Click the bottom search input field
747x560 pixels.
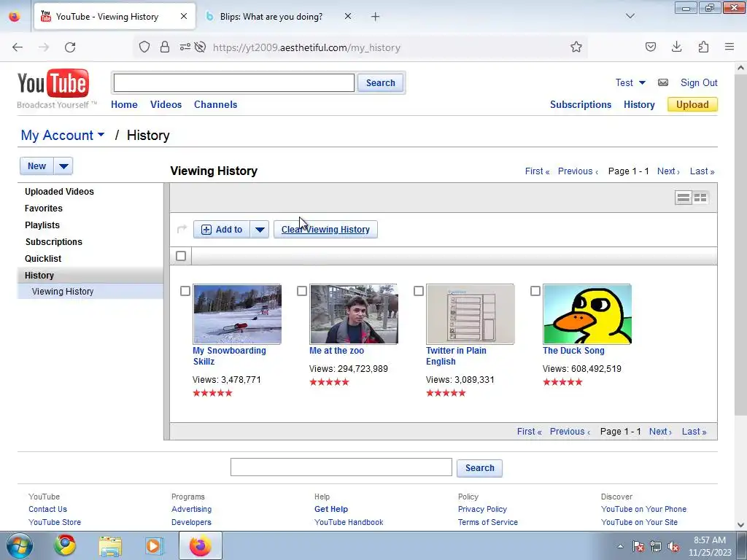click(x=341, y=467)
